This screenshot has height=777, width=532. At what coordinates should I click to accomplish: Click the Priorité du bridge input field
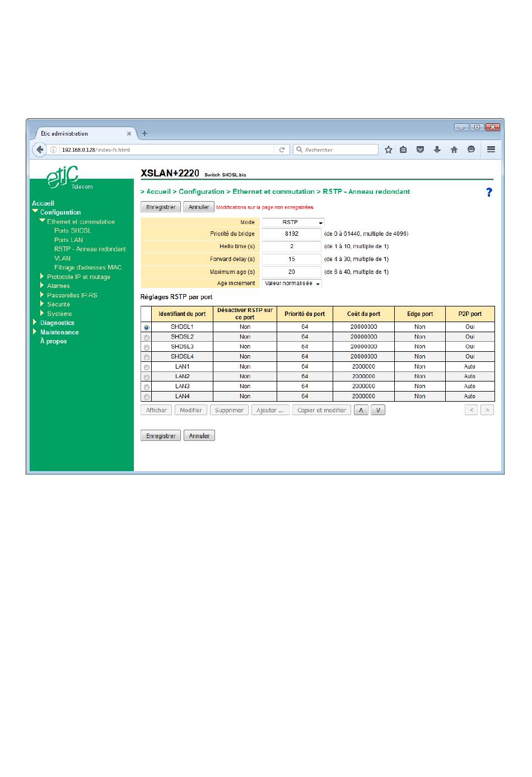(x=292, y=234)
